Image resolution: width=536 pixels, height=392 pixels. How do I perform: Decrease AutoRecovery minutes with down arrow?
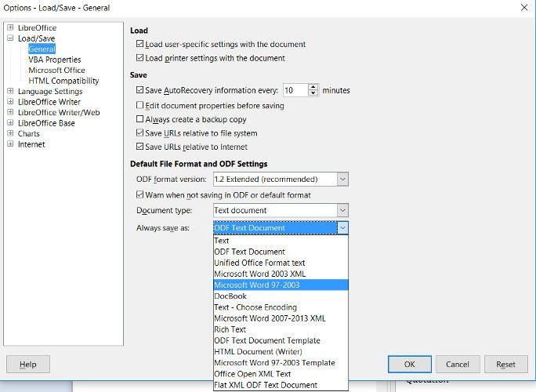click(x=313, y=93)
